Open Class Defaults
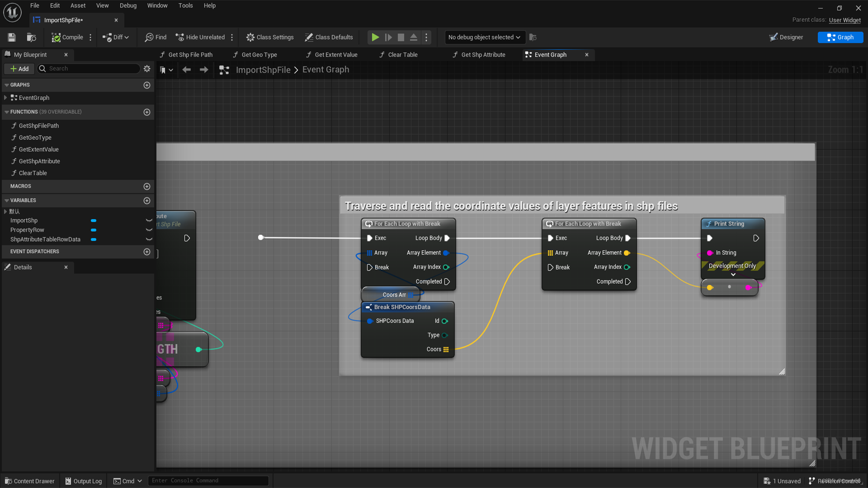Viewport: 868px width, 488px height. 329,38
